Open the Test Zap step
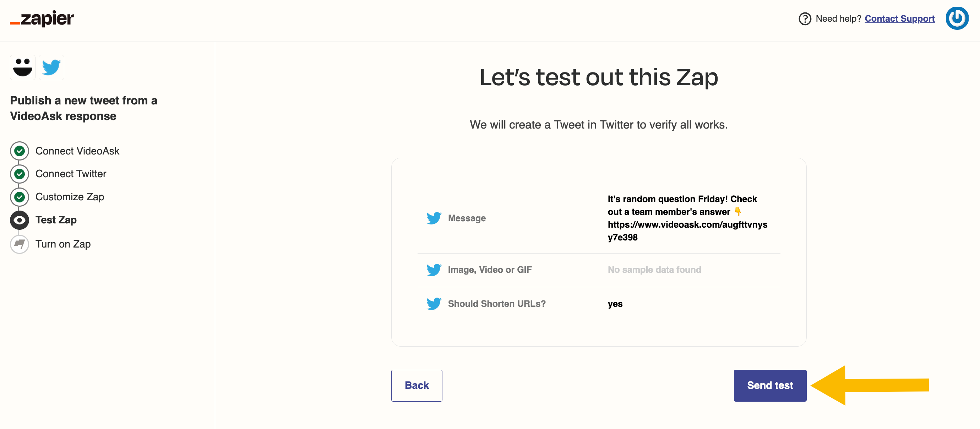The width and height of the screenshot is (980, 429). point(56,220)
